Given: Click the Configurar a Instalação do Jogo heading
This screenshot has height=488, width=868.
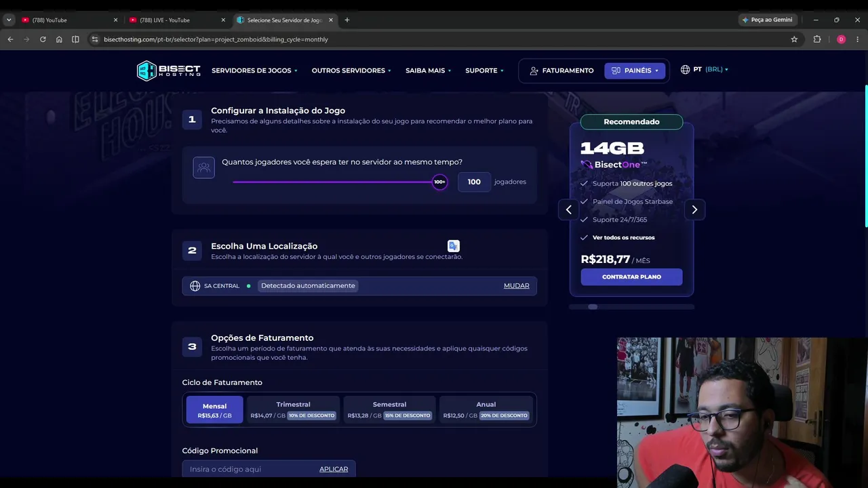Looking at the screenshot, I should (278, 110).
